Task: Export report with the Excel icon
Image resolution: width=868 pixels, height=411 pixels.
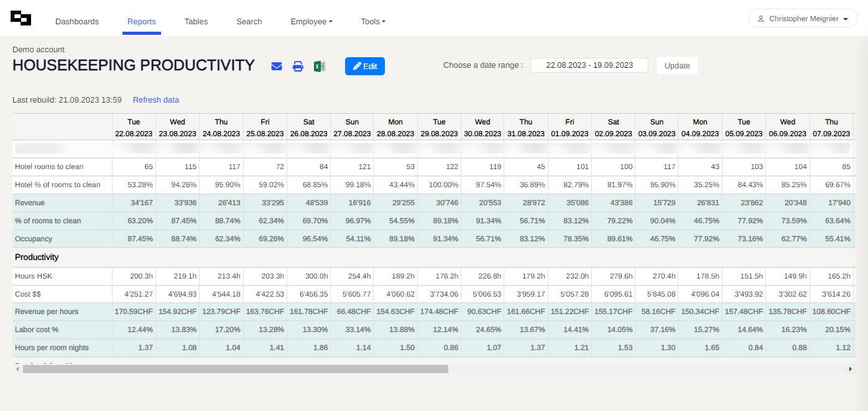Action: click(319, 67)
